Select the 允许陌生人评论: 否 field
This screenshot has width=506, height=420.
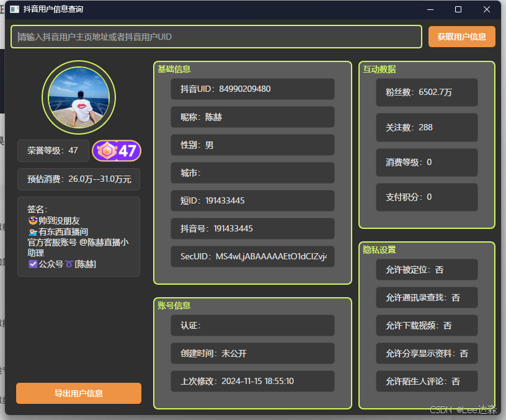coord(427,382)
